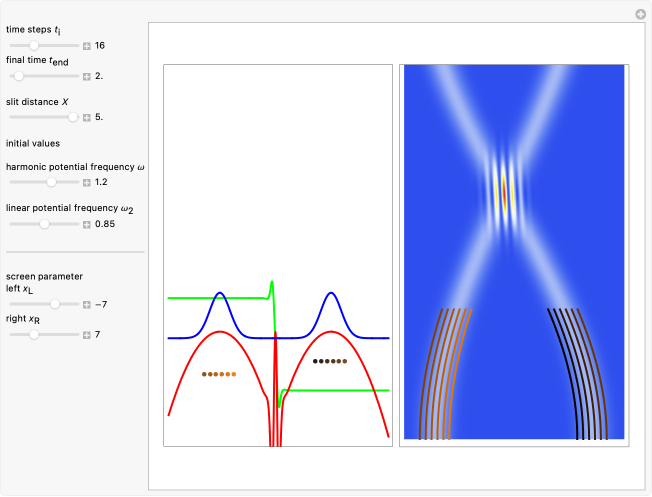Screen dimensions: 652x497
Task: Expand the right x_R screen parameter controls
Action: [86, 335]
